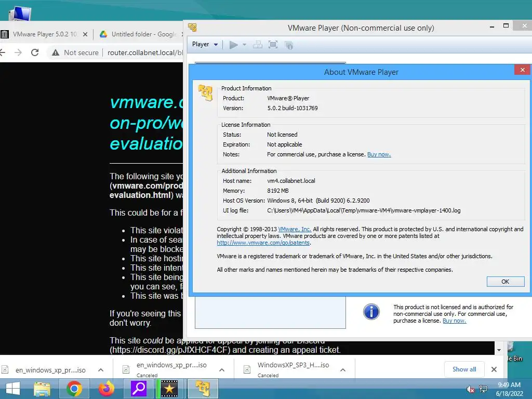Close the downloads bar
This screenshot has height=399, width=532.
coord(494,369)
